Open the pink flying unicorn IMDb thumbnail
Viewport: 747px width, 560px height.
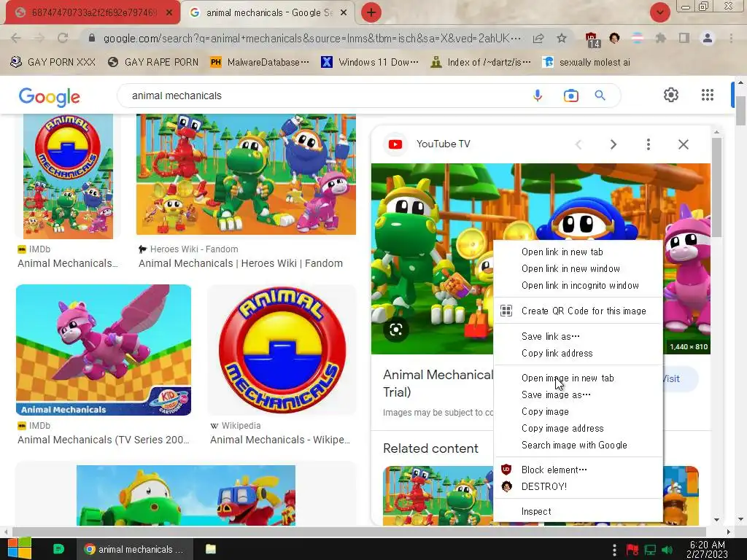pyautogui.click(x=104, y=350)
